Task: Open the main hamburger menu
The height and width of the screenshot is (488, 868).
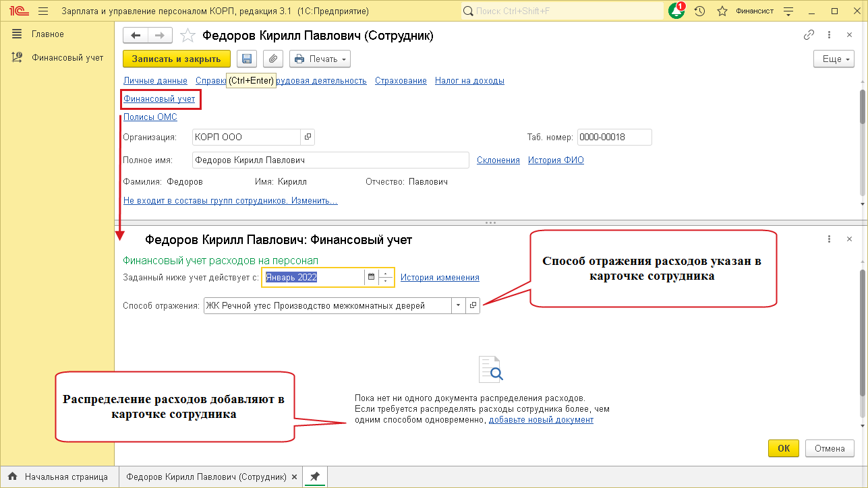Action: pos(43,11)
